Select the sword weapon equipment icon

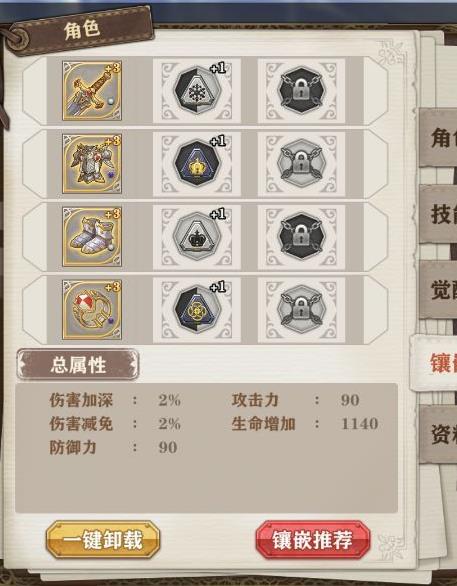[x=92, y=91]
